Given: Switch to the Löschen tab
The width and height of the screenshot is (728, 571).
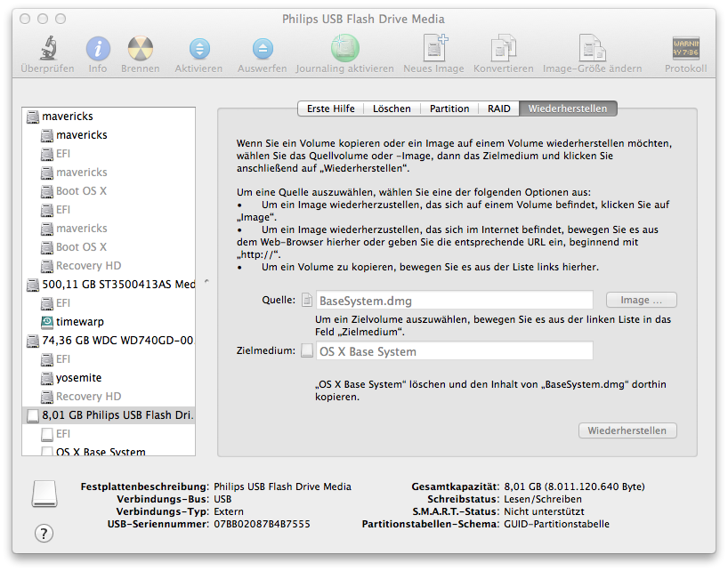Looking at the screenshot, I should click(392, 109).
